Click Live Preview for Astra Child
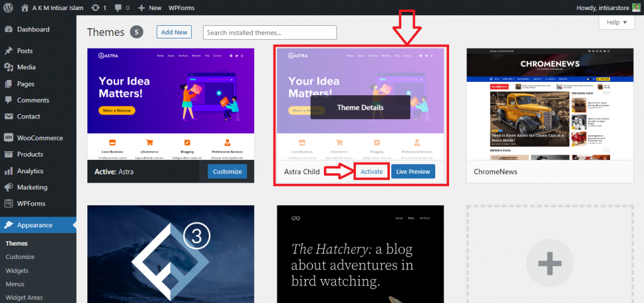The image size is (644, 303). (413, 171)
